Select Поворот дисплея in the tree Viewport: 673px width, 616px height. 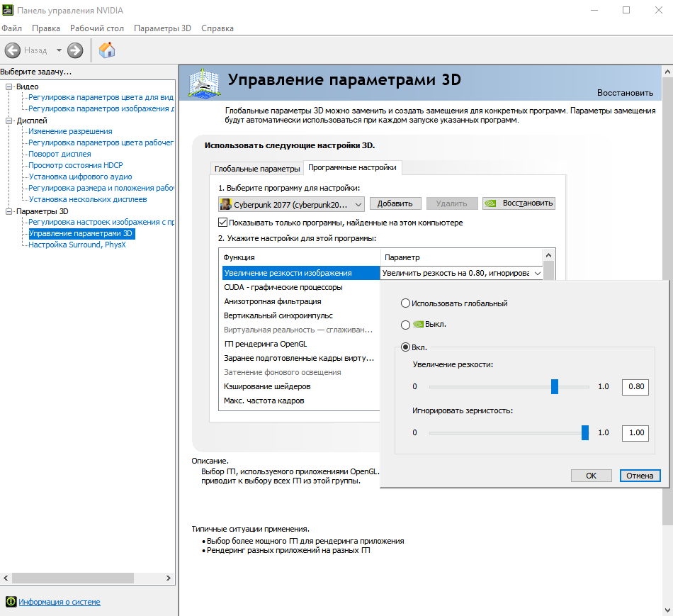[x=60, y=154]
